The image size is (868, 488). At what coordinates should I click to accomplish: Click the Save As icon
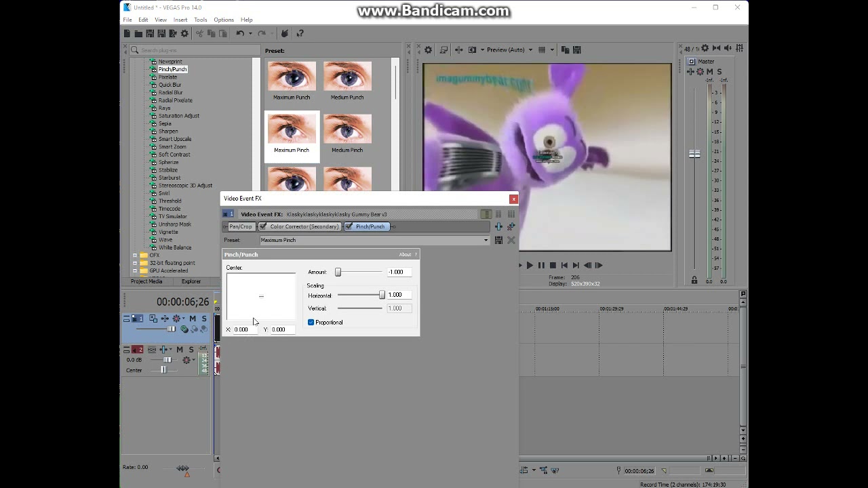pyautogui.click(x=161, y=33)
